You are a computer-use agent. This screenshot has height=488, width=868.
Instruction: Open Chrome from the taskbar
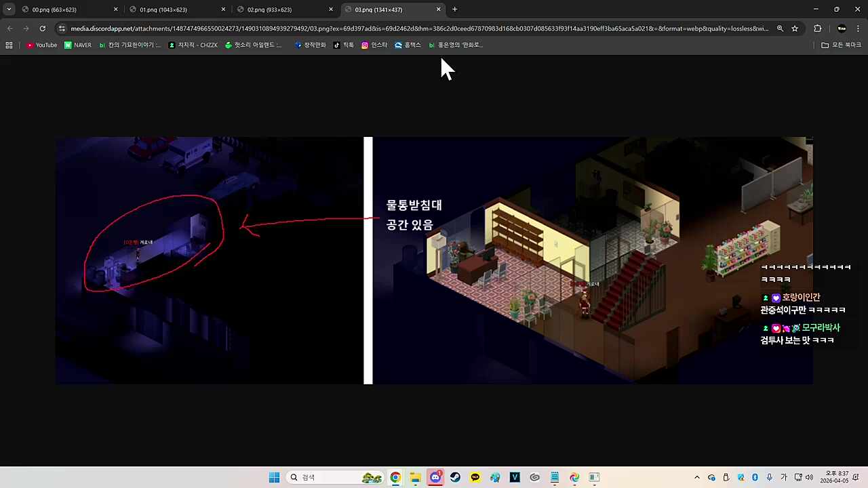[395, 477]
